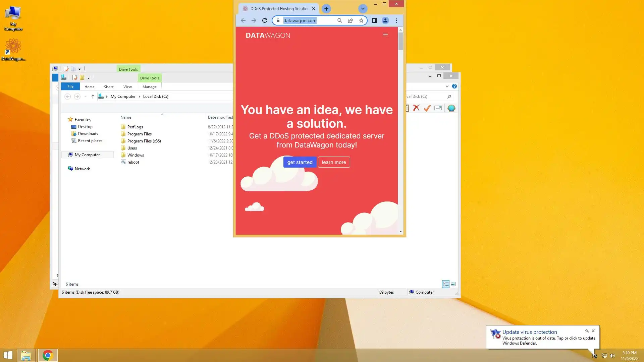
Task: Open Chrome tab search dropdown arrow
Action: pyautogui.click(x=363, y=9)
